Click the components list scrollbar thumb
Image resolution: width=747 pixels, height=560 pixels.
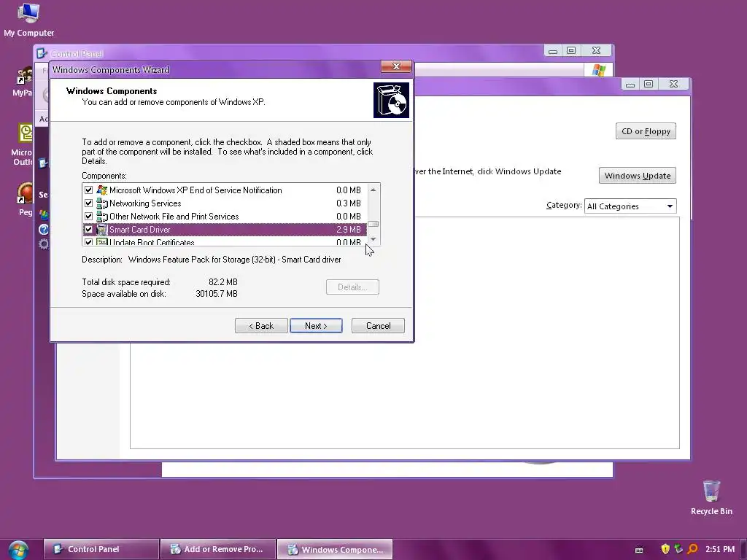click(373, 224)
